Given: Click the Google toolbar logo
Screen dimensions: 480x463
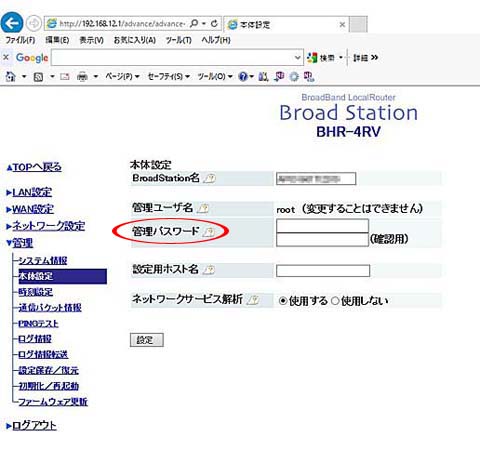Looking at the screenshot, I should (32, 58).
